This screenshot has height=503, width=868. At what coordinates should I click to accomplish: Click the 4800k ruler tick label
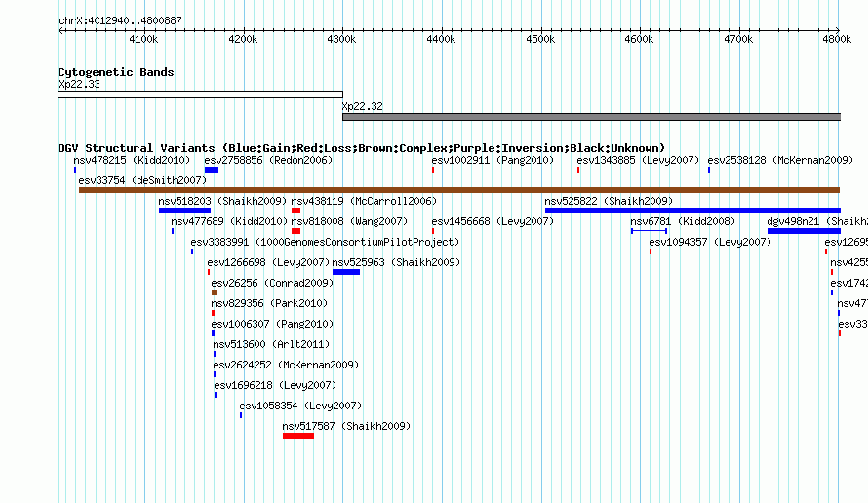point(837,39)
